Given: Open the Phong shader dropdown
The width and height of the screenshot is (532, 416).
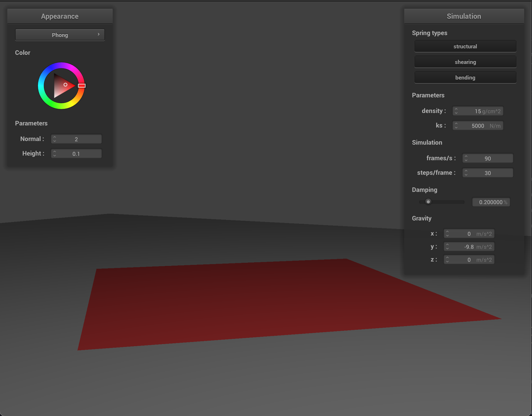Looking at the screenshot, I should click(x=60, y=35).
